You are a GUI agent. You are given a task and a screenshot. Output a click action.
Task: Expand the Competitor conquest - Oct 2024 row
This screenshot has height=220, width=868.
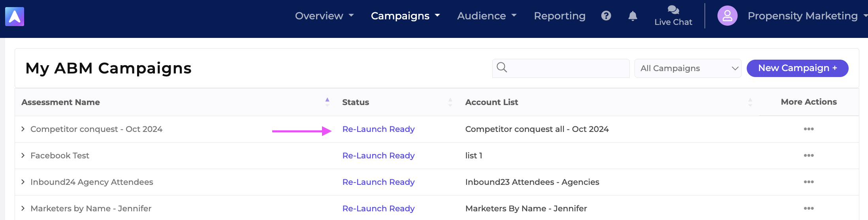tap(23, 129)
